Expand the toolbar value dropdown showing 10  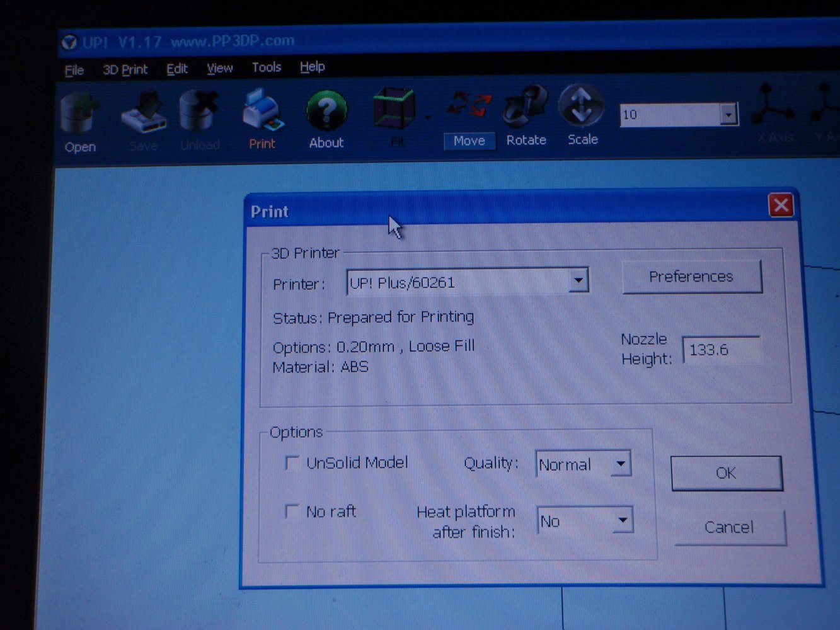(728, 115)
